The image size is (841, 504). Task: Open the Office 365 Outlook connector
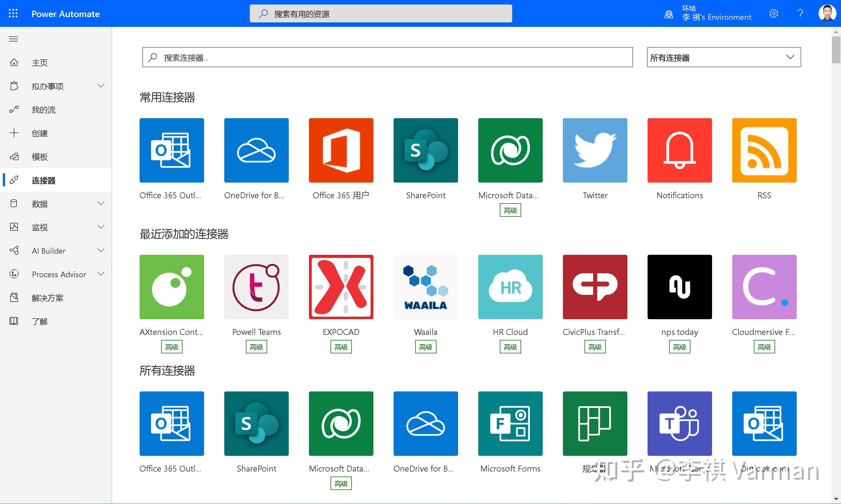point(172,150)
